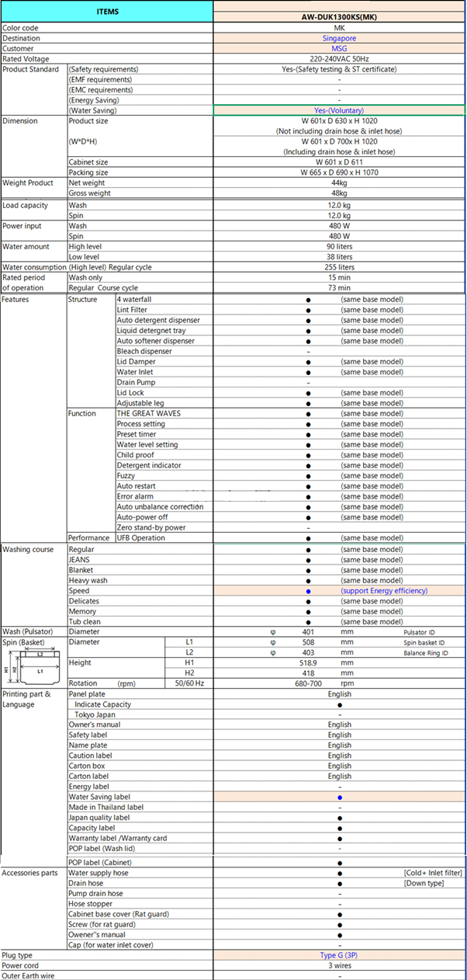Click the 90 liters high level value
Viewport: 467px width, 980px height.
point(339,246)
